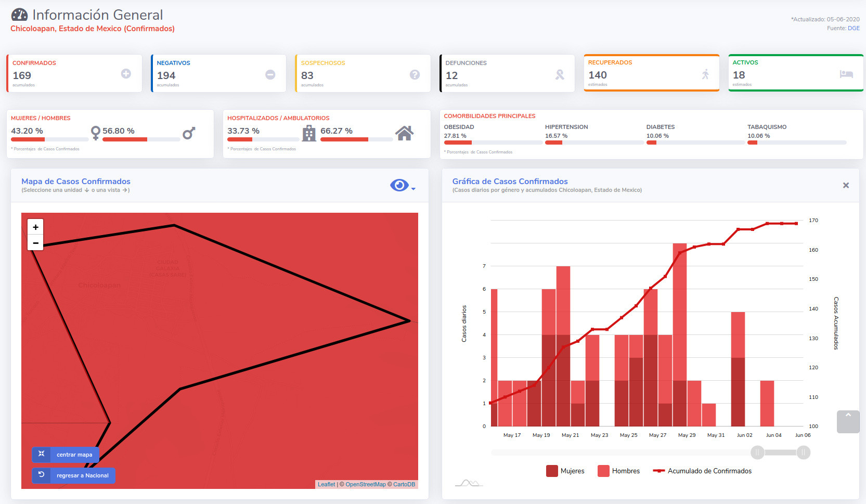Image resolution: width=866 pixels, height=504 pixels.
Task: Select the Confirmados 169 card
Action: click(74, 73)
